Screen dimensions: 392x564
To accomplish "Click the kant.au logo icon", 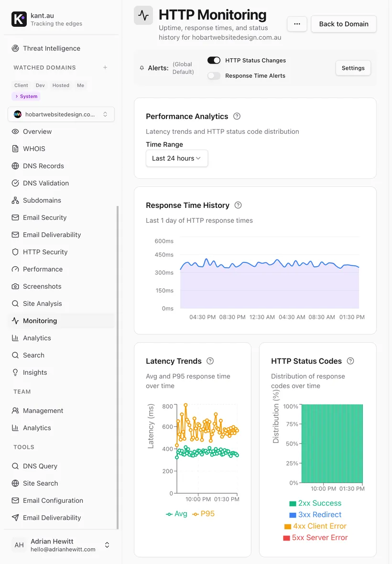I will (19, 19).
